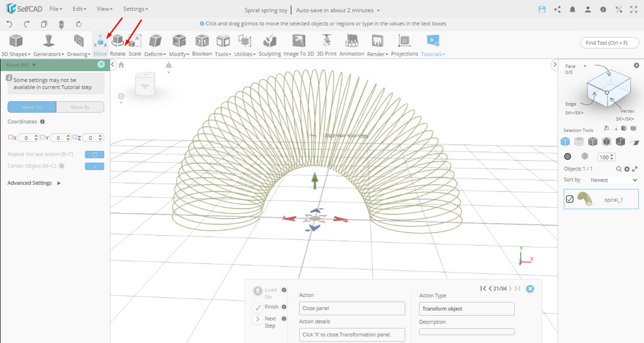
Task: Select the spiral_1 object thumbnail
Action: click(585, 199)
